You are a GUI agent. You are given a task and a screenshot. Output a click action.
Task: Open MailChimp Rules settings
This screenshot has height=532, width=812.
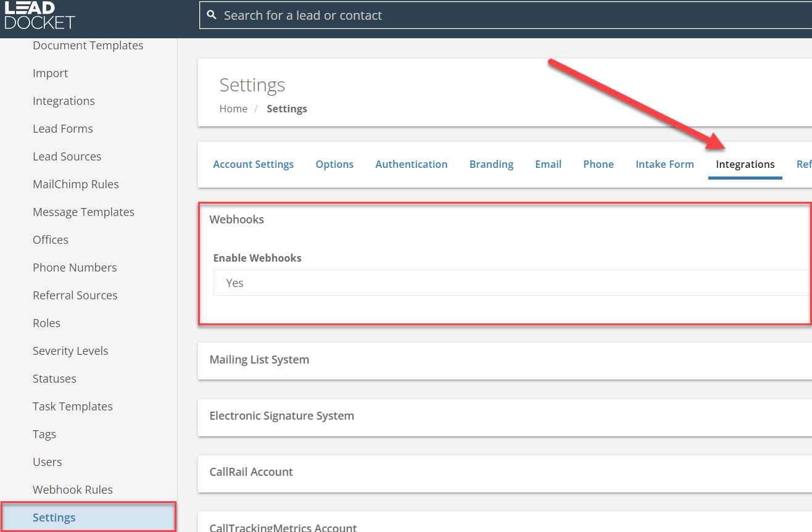coord(76,183)
